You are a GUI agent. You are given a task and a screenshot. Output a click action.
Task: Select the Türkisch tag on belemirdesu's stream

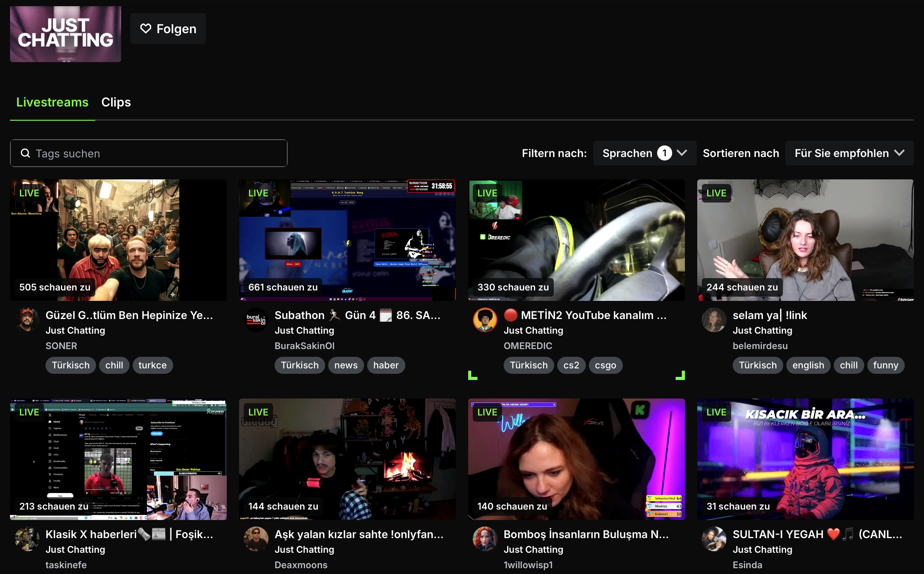(758, 365)
